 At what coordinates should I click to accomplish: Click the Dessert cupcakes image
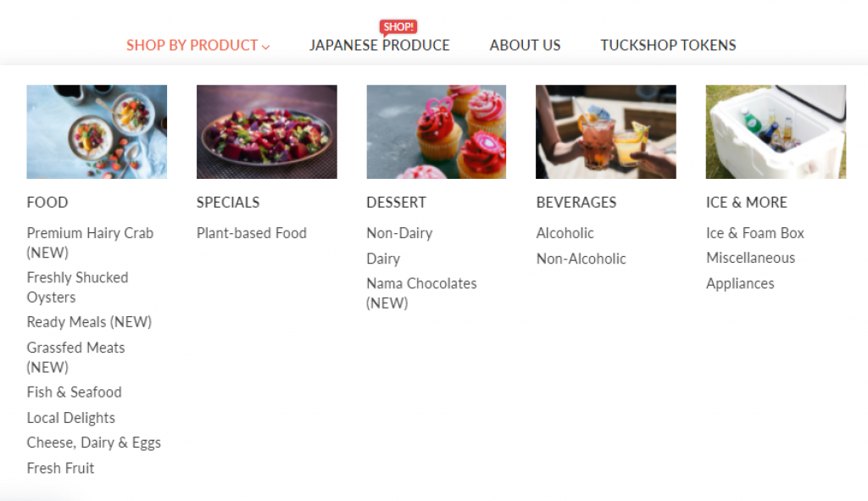437,131
